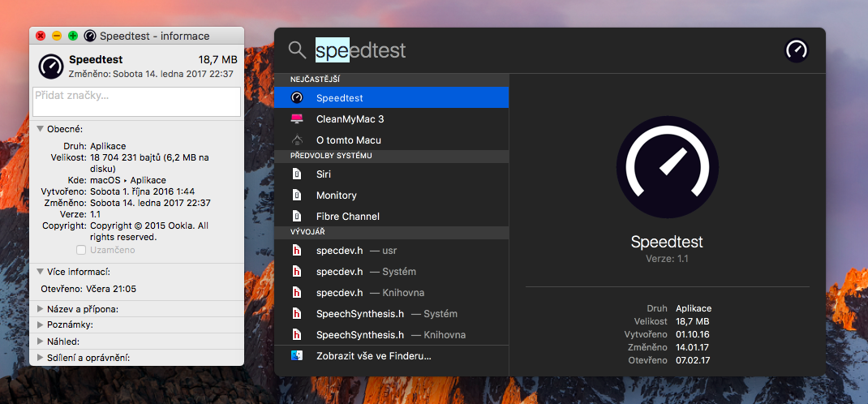
Task: Click the Finder icon beside Zobrazit vše
Action: point(297,355)
